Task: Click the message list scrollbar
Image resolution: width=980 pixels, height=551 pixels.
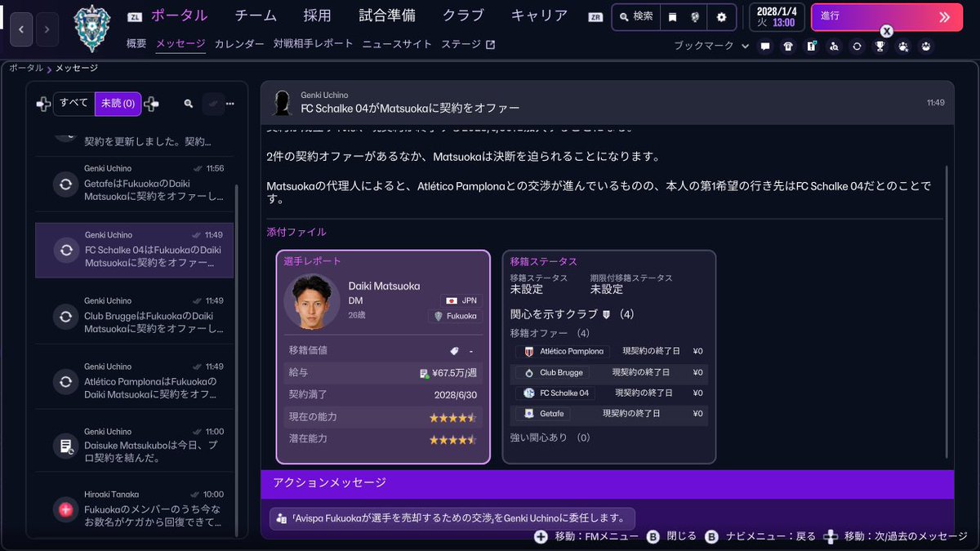Action: 237,359
